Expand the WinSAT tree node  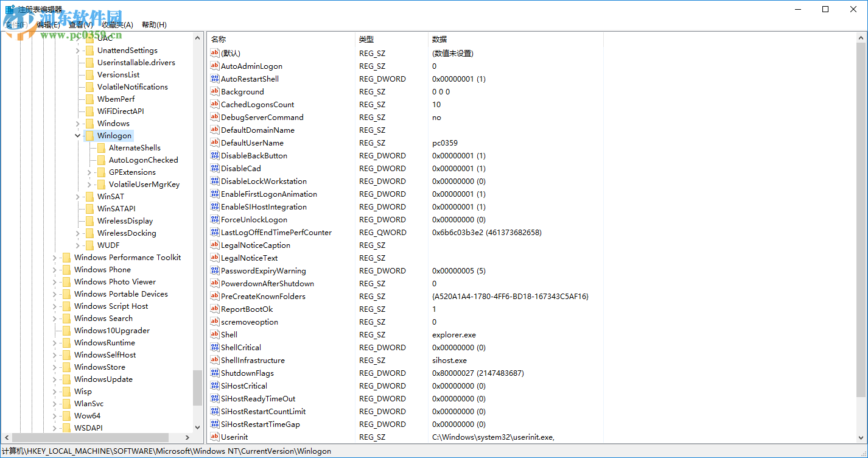[77, 196]
